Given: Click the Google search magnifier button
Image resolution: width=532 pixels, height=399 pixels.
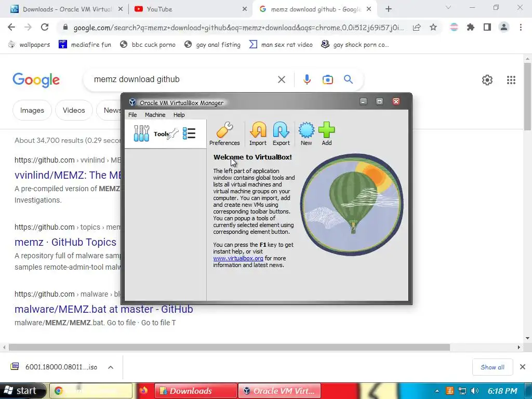Looking at the screenshot, I should 349,79.
